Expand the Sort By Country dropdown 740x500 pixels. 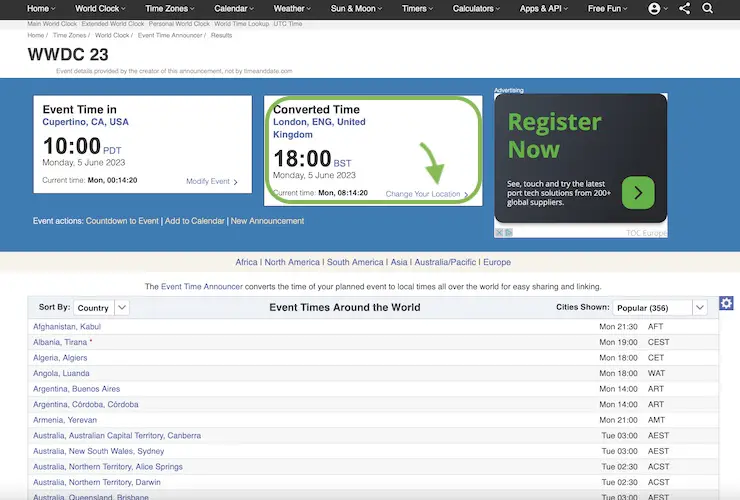click(x=122, y=308)
